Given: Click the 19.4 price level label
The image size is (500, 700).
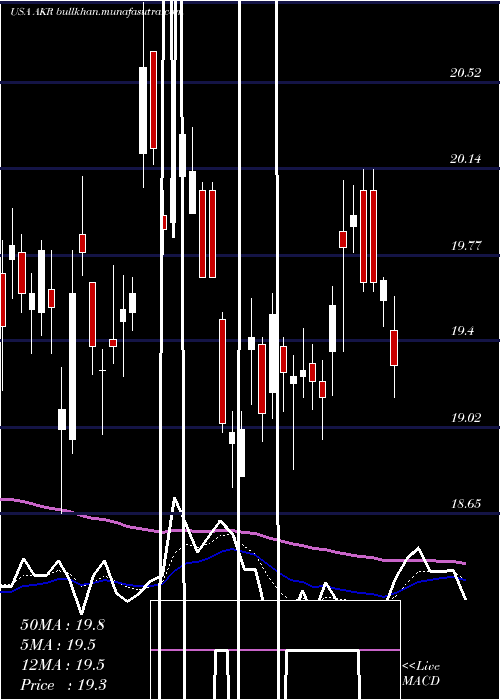Looking at the screenshot, I should click(462, 331).
